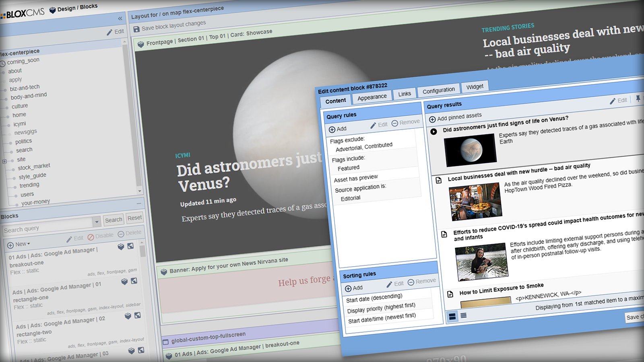This screenshot has width=644, height=362.
Task: Open the New block dropdown
Action: tap(19, 245)
